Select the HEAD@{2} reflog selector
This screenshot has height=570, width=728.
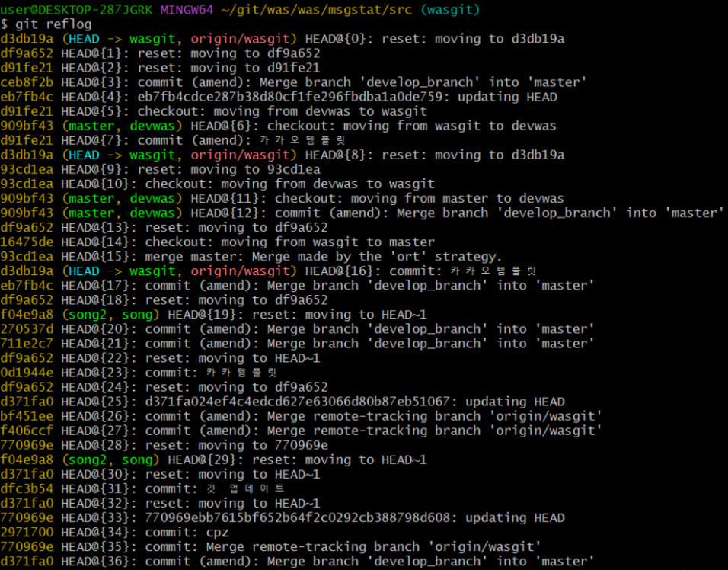click(95, 68)
